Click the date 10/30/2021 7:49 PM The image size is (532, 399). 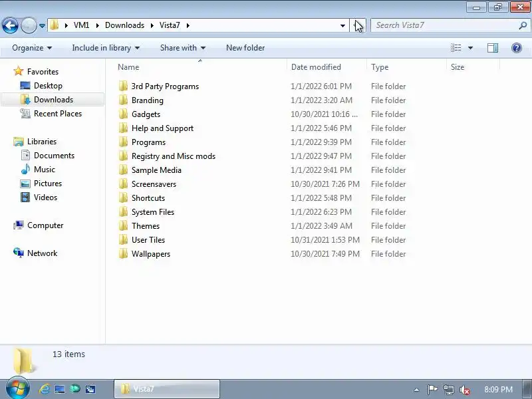(x=325, y=254)
